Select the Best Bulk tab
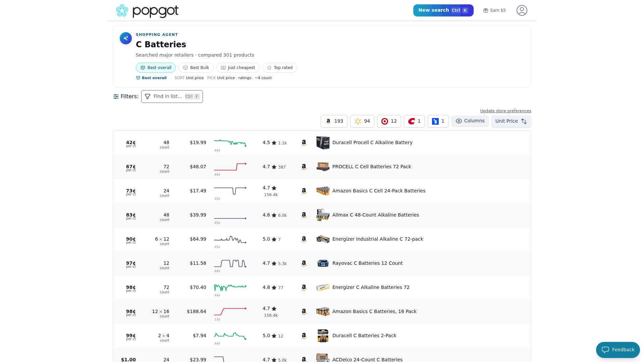The width and height of the screenshot is (644, 362). (x=196, y=68)
